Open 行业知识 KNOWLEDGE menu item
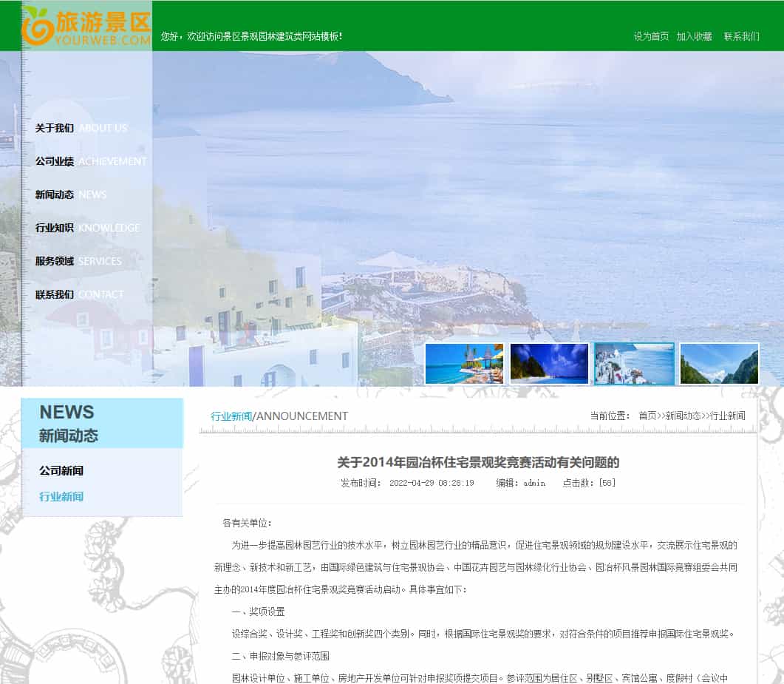784x684 pixels. (87, 228)
